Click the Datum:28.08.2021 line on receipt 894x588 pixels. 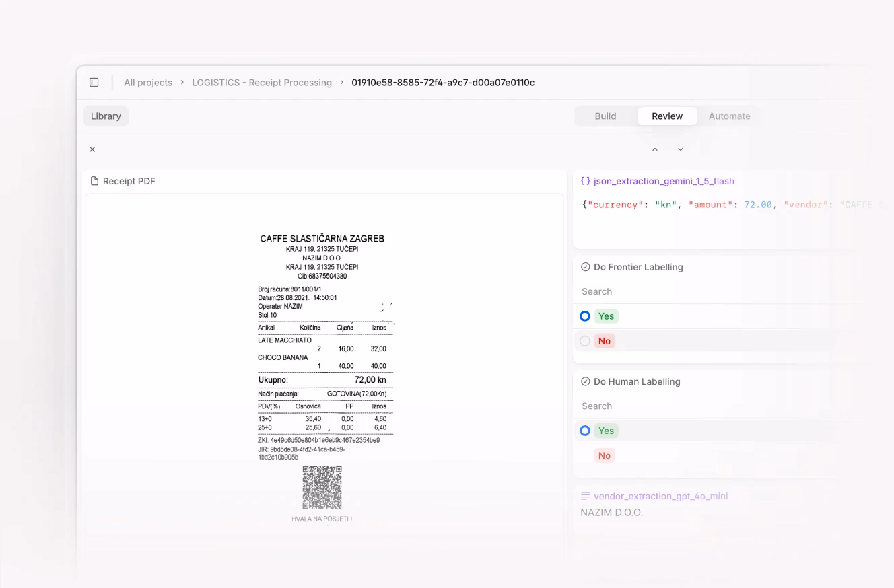click(298, 297)
